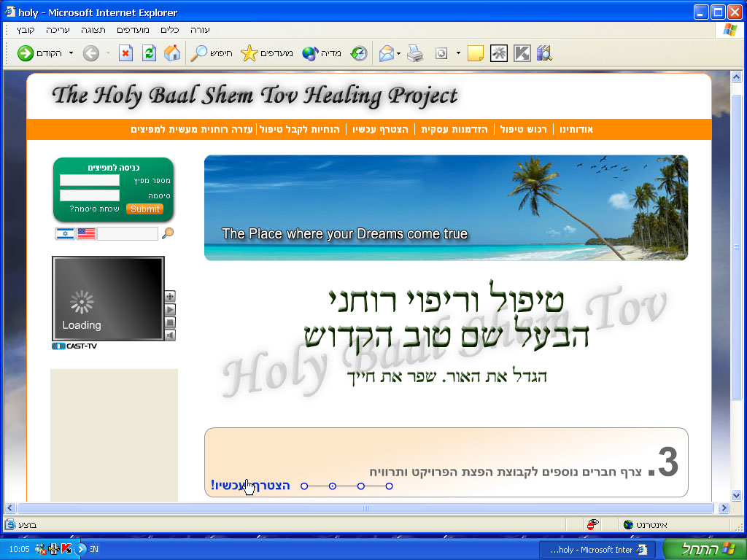Open the עריכה (Edit) menu
This screenshot has width=747, height=560.
coord(58,30)
